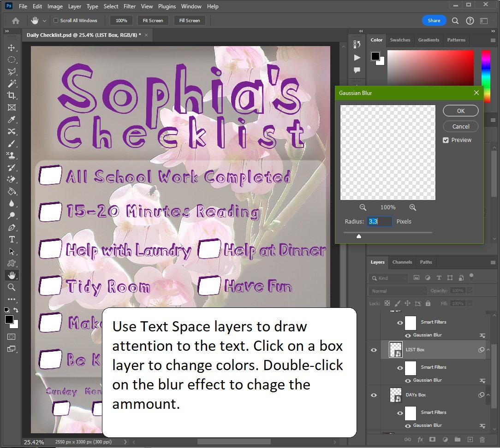
Task: Select the Move tool
Action: point(12,47)
